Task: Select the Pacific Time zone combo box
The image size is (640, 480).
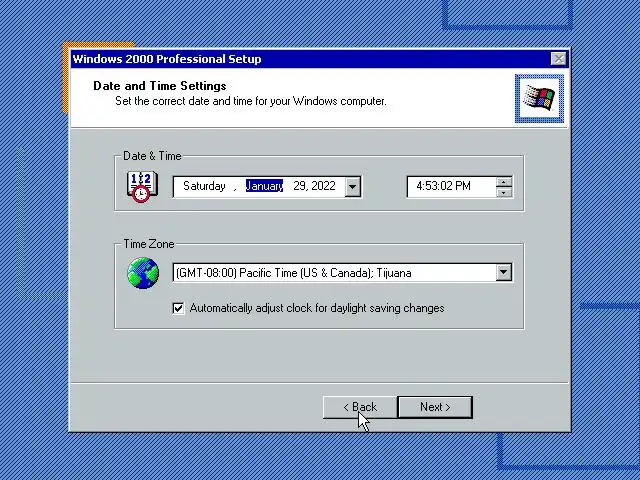Action: [x=342, y=273]
